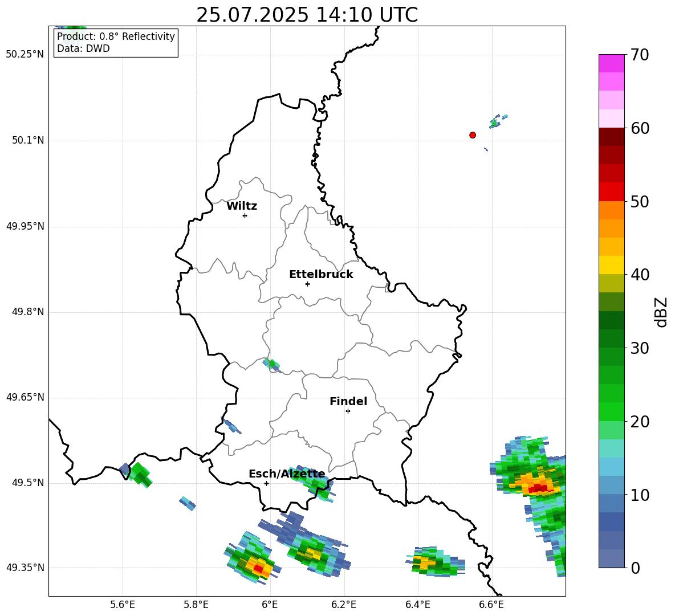
Task: Click the colorbar tick value 10
Action: (x=640, y=495)
